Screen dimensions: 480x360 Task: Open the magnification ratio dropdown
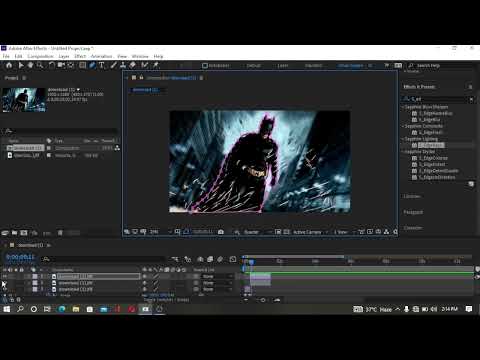pos(161,232)
